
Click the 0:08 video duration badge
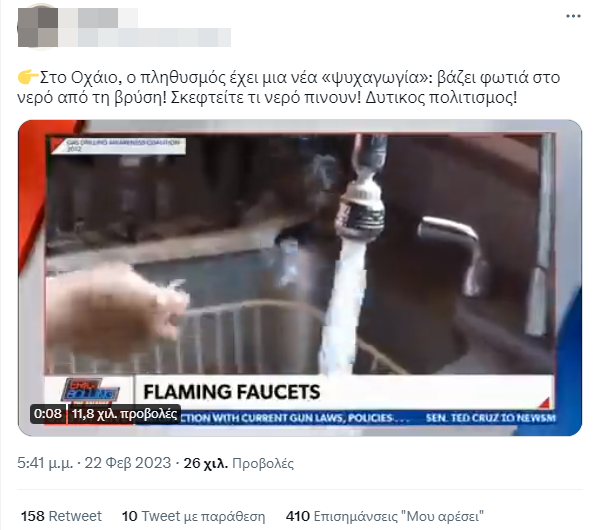[48, 414]
